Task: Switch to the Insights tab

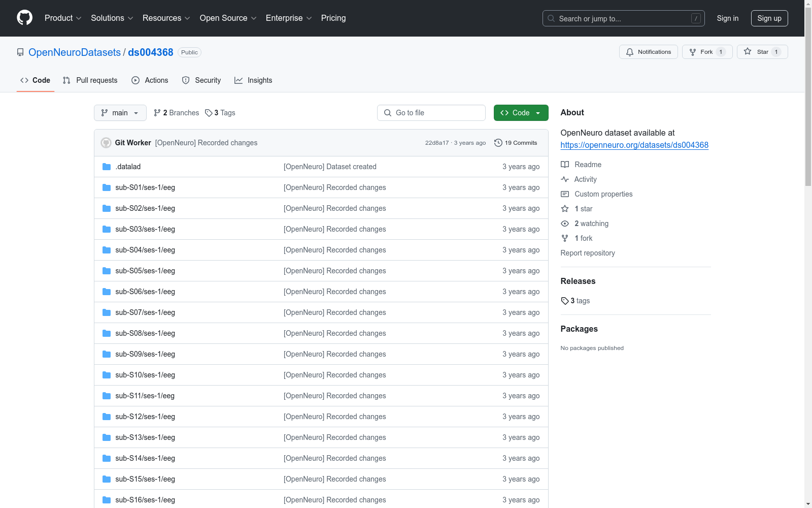Action: coord(253,80)
